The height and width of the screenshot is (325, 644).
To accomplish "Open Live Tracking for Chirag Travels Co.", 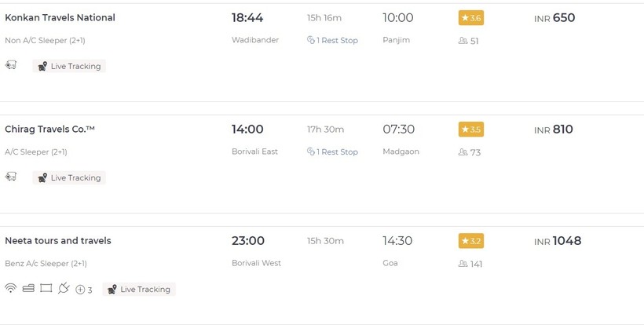I will click(x=69, y=178).
